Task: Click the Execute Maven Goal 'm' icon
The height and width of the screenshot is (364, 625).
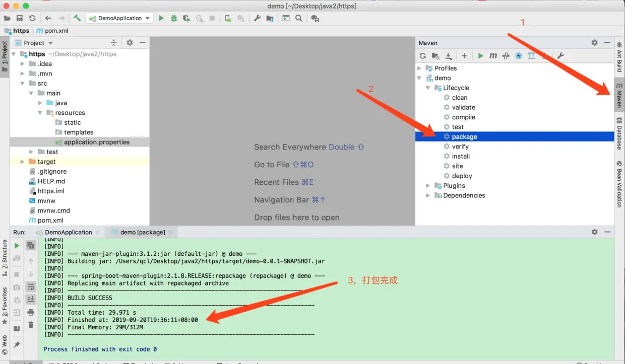Action: coord(493,56)
